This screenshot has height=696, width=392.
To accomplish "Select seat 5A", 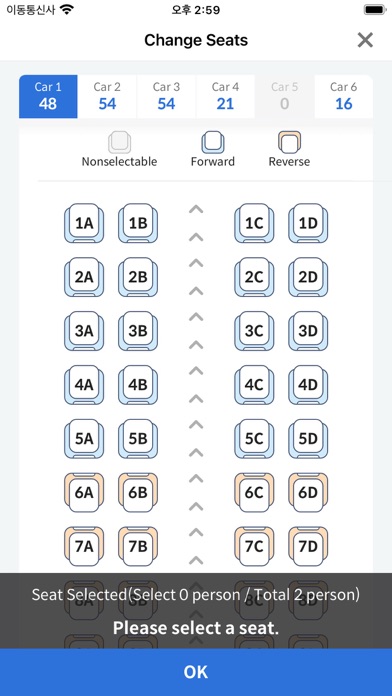I will (x=84, y=439).
